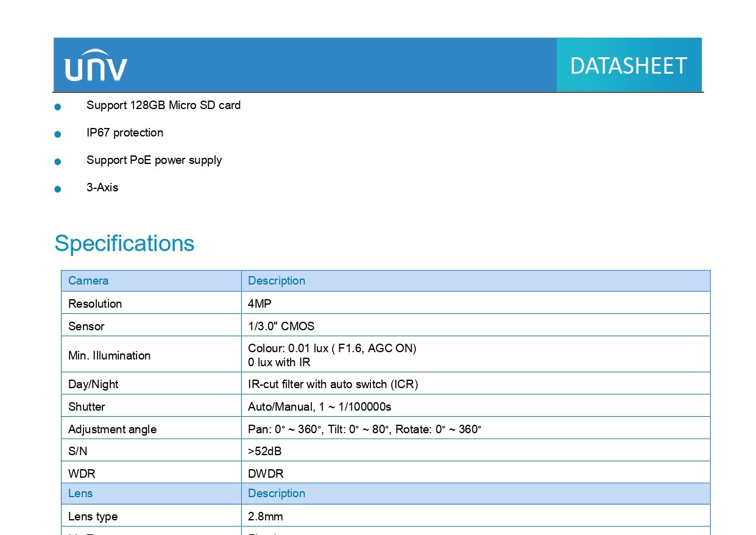This screenshot has height=535, width=756.
Task: Select the '2.8mm' lens value
Action: [x=265, y=516]
